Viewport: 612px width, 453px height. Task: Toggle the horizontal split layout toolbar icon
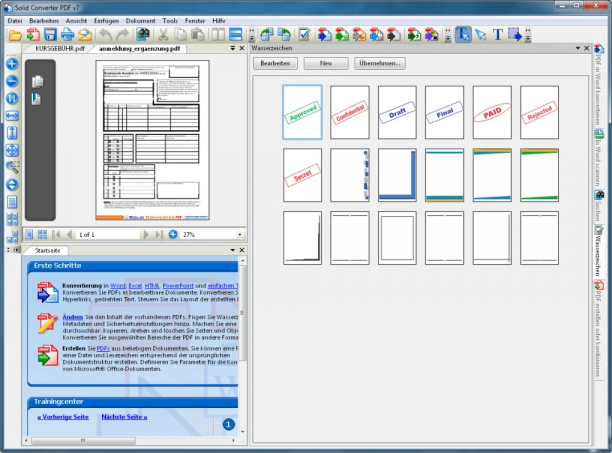coord(235,35)
